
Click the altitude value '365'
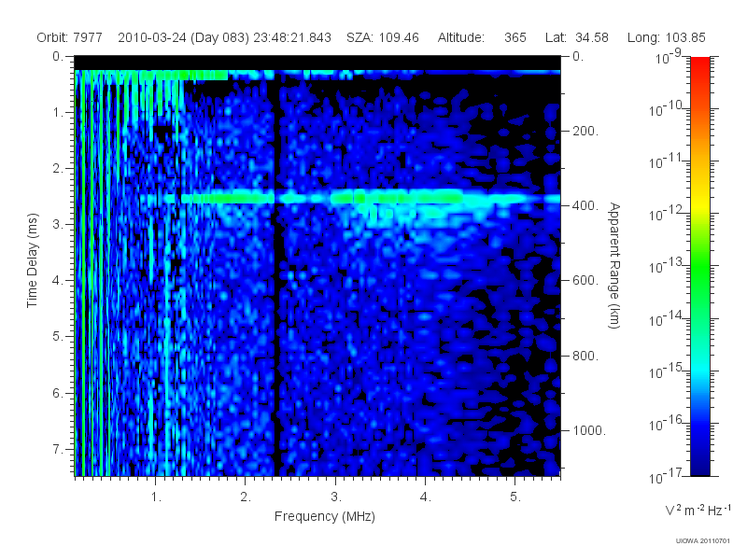515,37
